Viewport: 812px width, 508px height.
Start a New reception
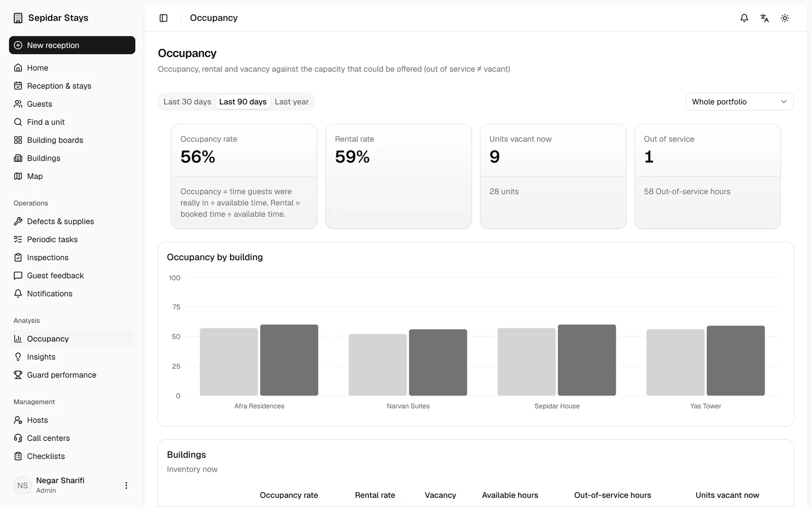72,45
